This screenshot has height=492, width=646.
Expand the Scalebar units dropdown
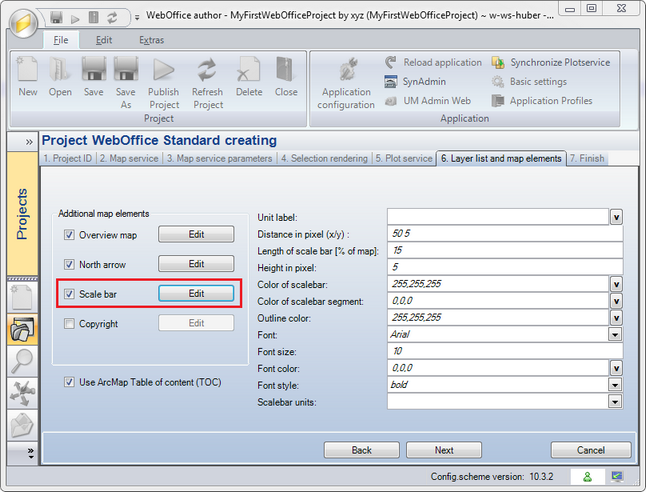pos(615,401)
